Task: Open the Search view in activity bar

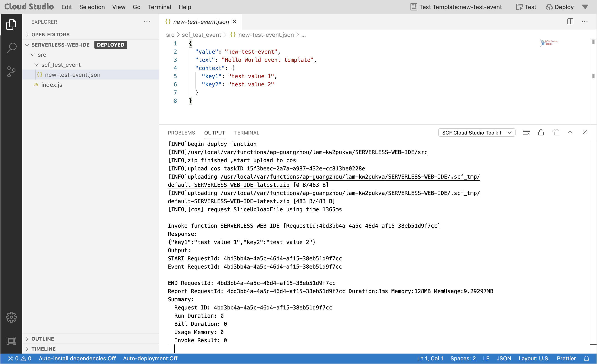Action: 11,48
